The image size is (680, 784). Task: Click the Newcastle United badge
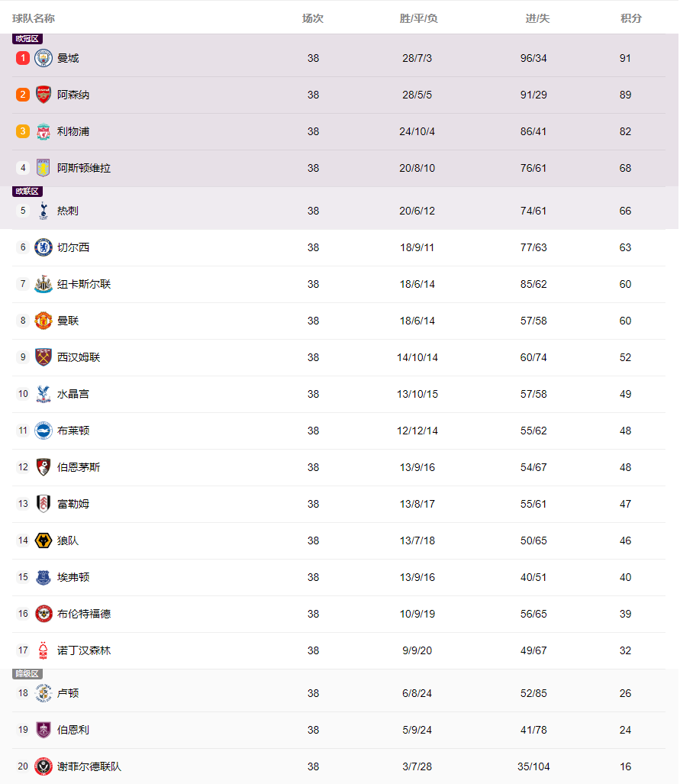[x=44, y=284]
